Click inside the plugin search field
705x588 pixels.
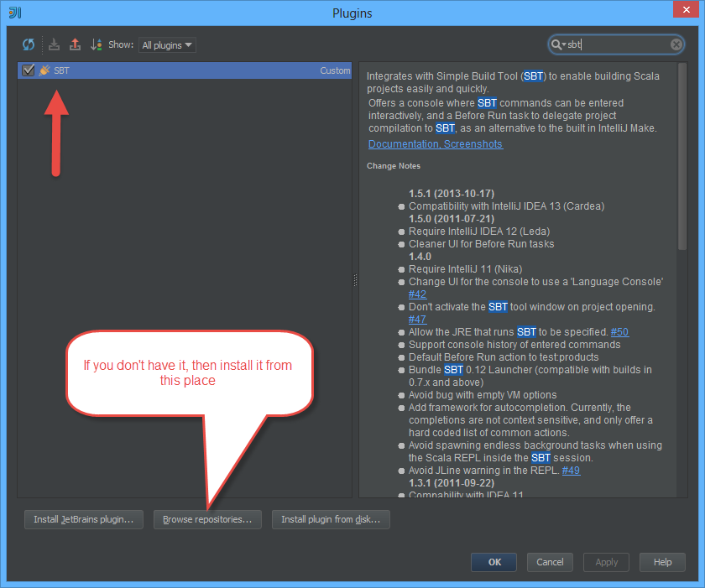pos(616,44)
